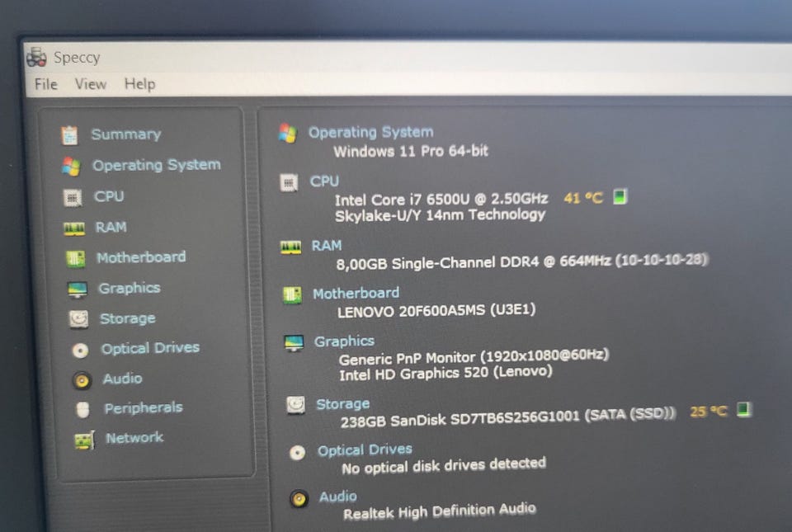Click the Realtek High Definition Audio text

(440, 511)
